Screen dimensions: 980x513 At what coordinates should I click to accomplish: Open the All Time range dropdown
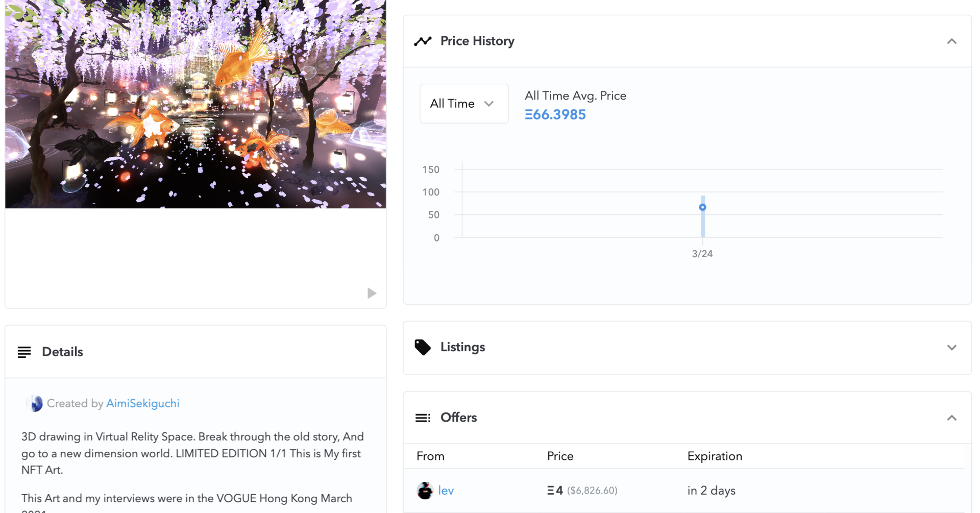click(464, 104)
